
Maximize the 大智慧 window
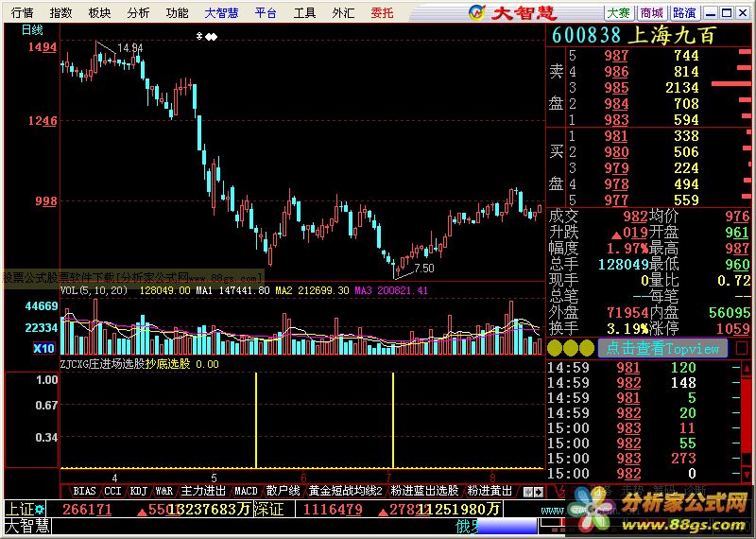727,13
